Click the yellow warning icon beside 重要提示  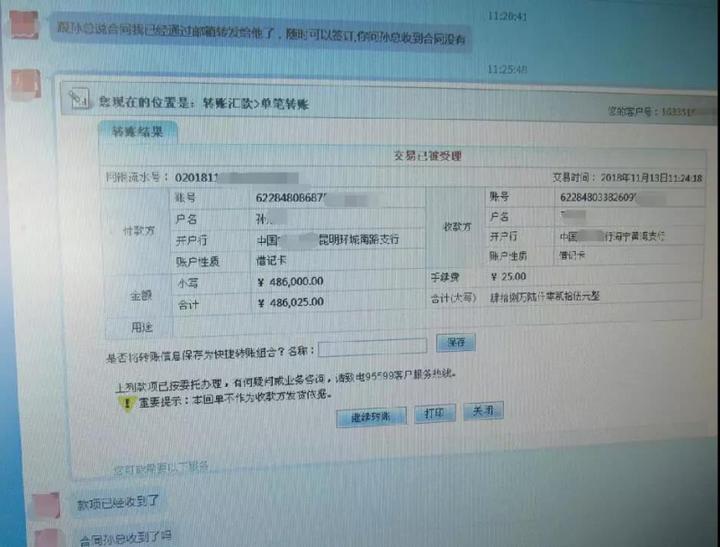click(x=125, y=404)
